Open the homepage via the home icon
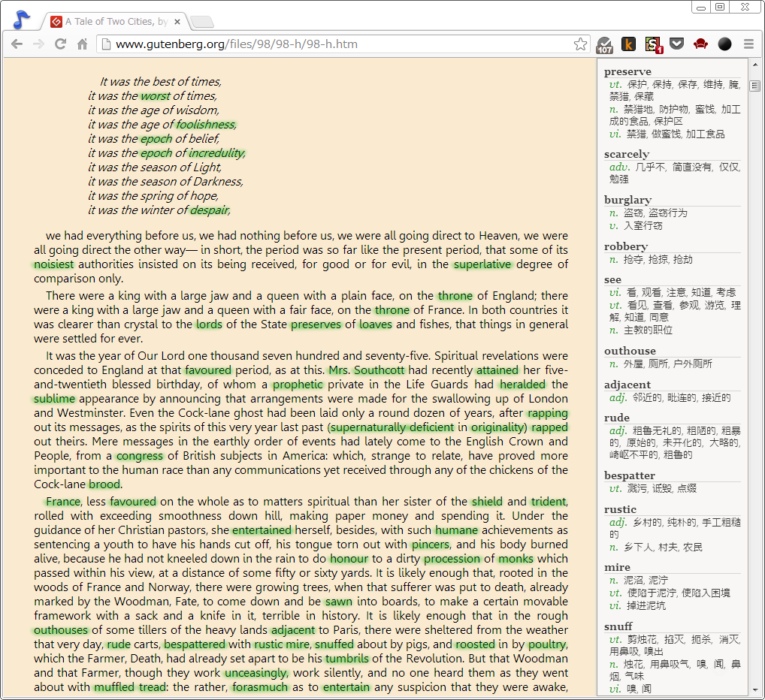 [82, 44]
